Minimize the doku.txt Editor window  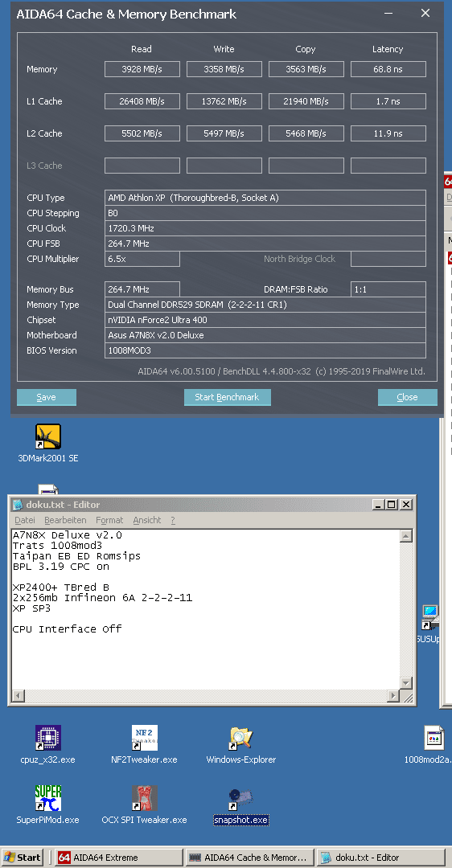coord(378,505)
